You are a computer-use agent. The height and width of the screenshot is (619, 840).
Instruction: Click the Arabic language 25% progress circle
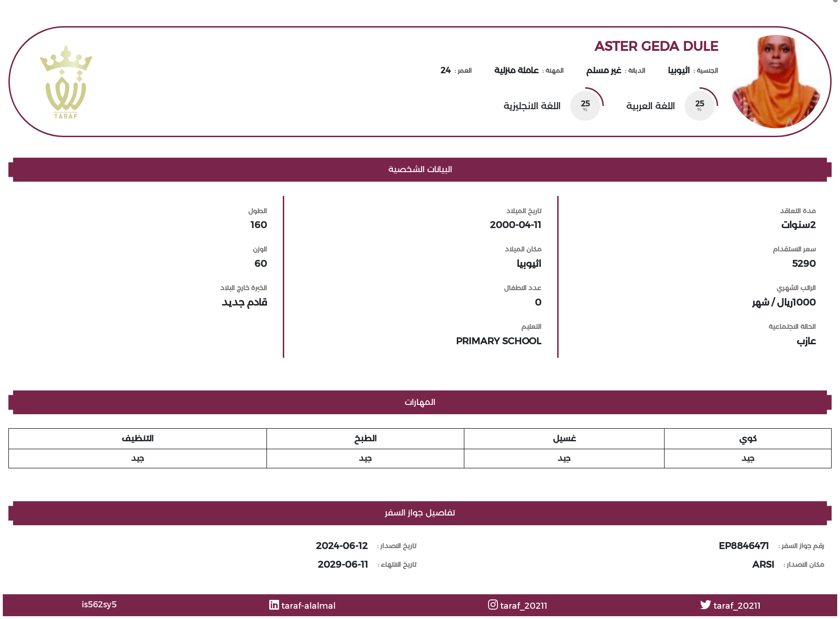click(x=700, y=105)
